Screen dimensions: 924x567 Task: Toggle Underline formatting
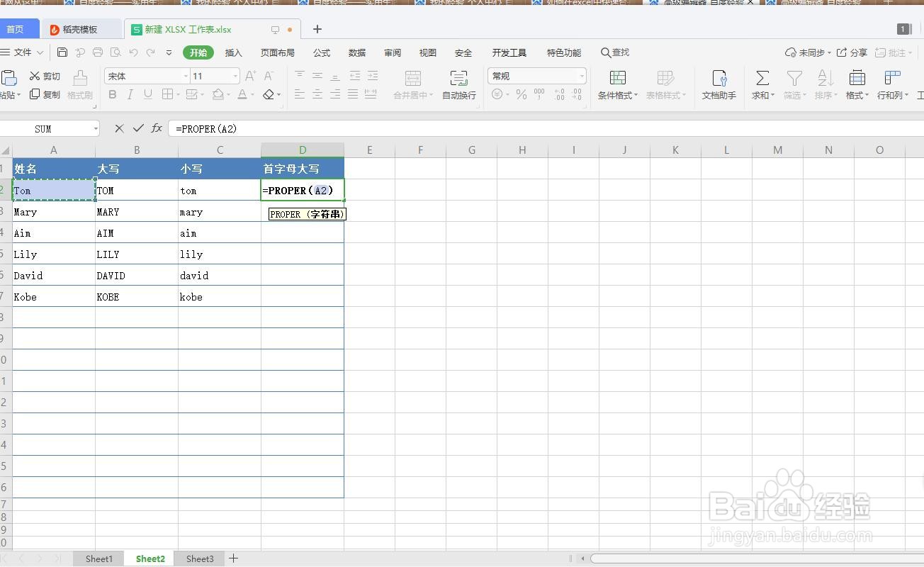[148, 94]
